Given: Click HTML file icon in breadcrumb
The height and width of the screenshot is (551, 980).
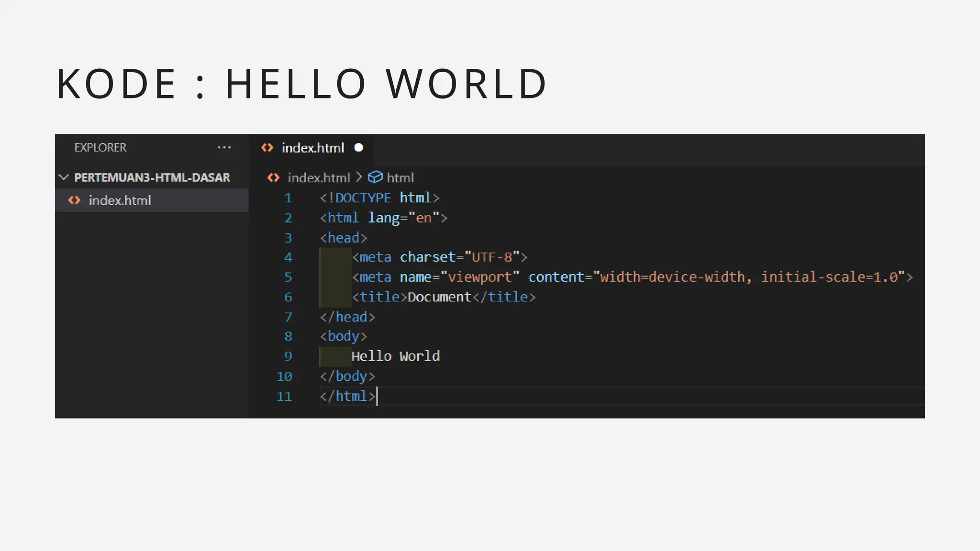Looking at the screenshot, I should pos(273,178).
